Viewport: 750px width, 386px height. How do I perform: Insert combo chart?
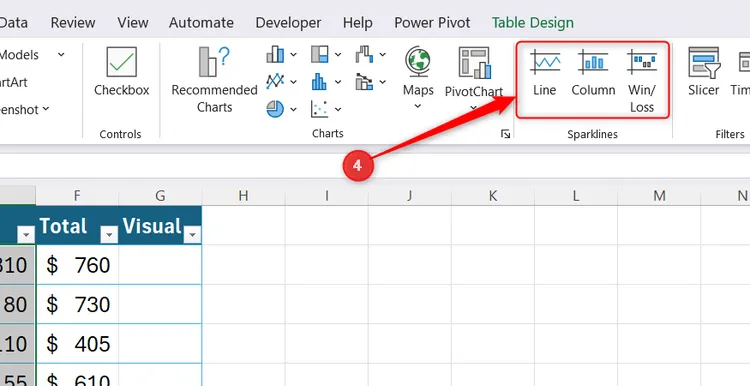click(364, 81)
